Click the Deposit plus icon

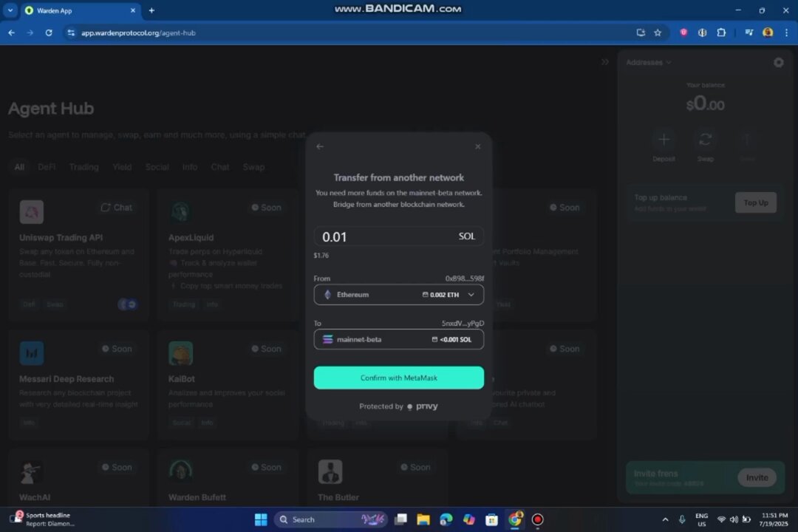pyautogui.click(x=664, y=140)
